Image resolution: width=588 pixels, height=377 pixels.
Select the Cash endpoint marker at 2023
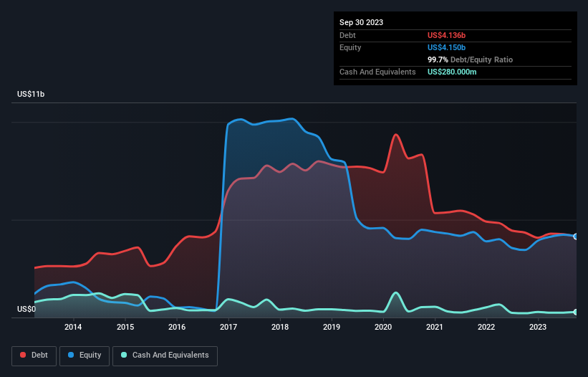tap(576, 312)
